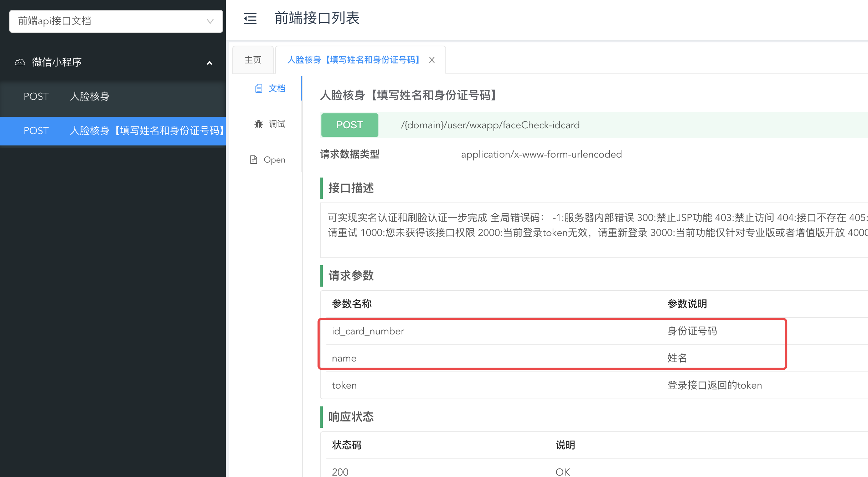This screenshot has width=868, height=477.
Task: Click the document icon next to 文档
Action: click(259, 88)
